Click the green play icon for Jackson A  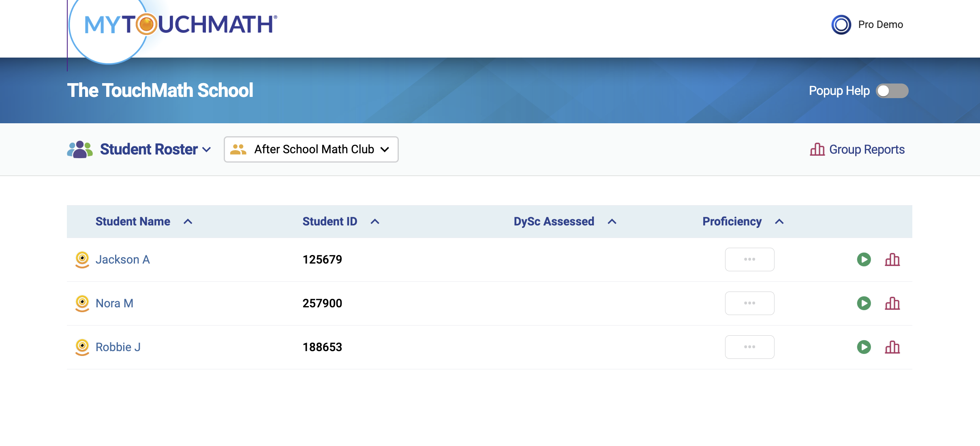coord(864,259)
